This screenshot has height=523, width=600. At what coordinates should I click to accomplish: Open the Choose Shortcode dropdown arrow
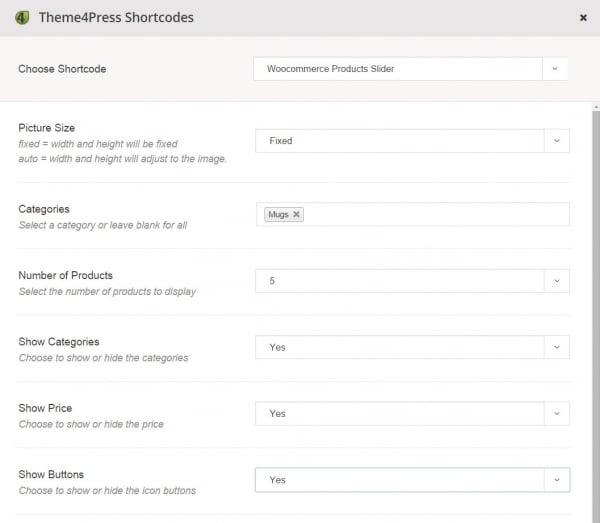click(x=555, y=69)
